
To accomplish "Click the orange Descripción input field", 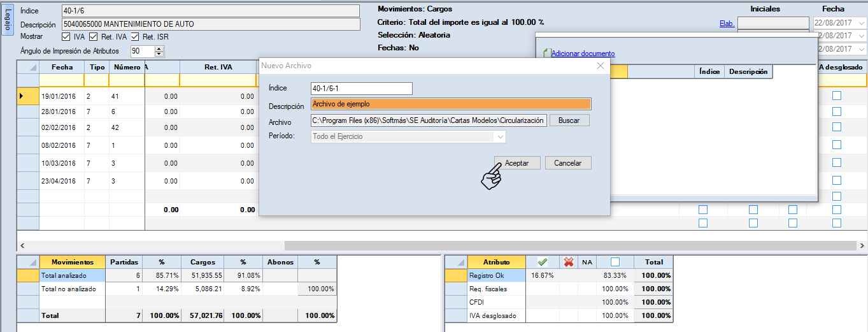I will [451, 104].
